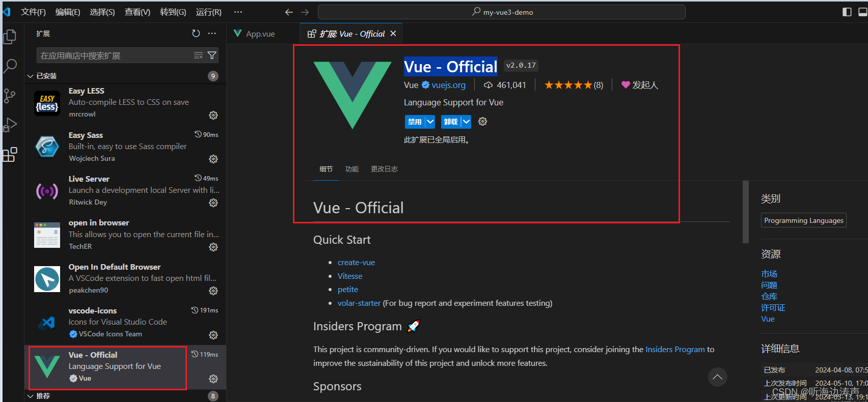The height and width of the screenshot is (402, 868).
Task: Open the License resource link
Action: click(773, 307)
